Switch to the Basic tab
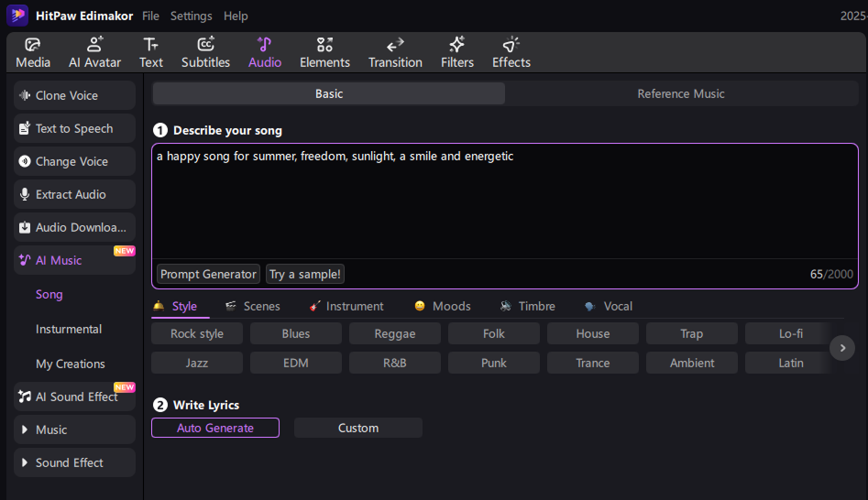Image resolution: width=868 pixels, height=500 pixels. click(329, 93)
